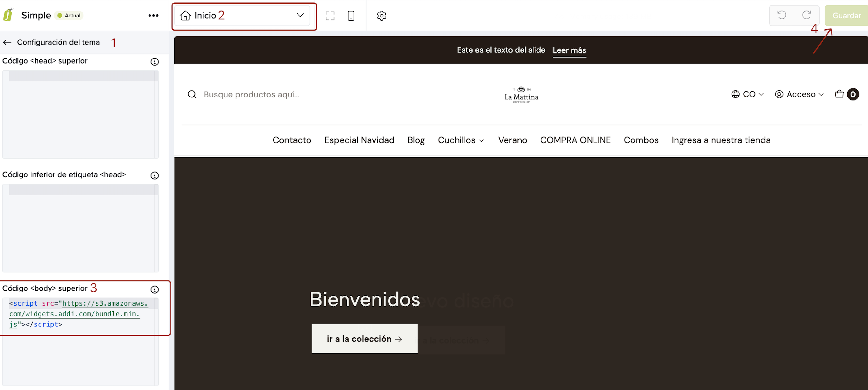The image size is (868, 390).
Task: Open the Especial Navidad menu item
Action: pyautogui.click(x=359, y=140)
